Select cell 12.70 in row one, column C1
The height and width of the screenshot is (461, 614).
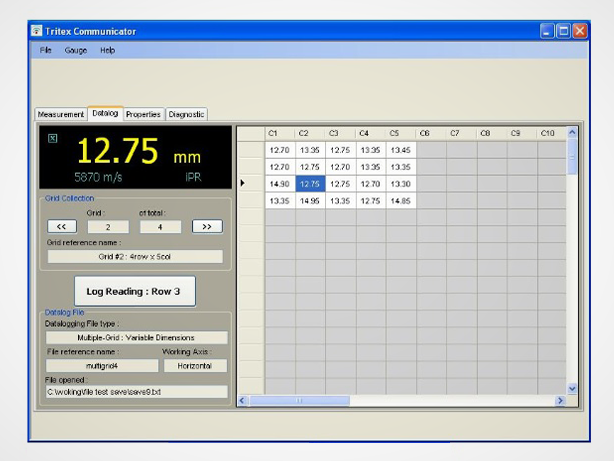point(280,150)
